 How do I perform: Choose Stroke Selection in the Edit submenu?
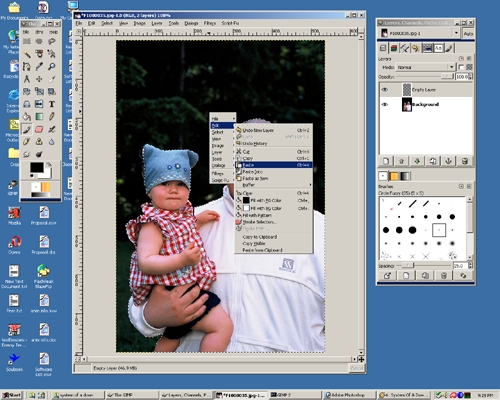point(274,222)
